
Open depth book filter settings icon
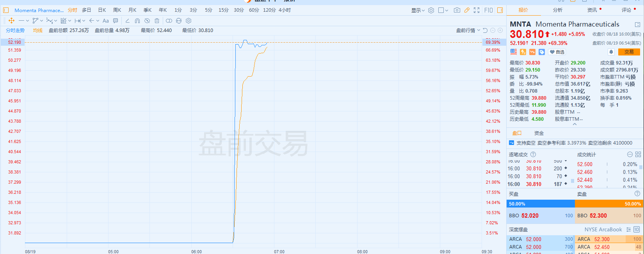coord(628,230)
